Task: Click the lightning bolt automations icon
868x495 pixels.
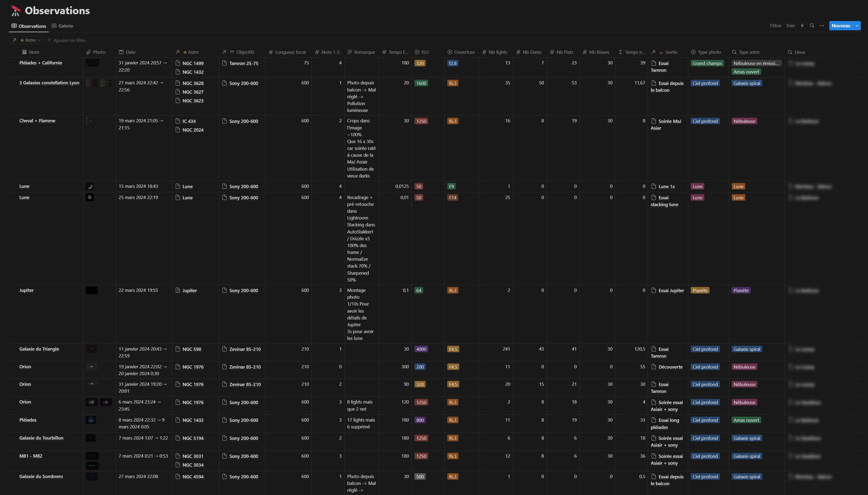Action: click(802, 26)
